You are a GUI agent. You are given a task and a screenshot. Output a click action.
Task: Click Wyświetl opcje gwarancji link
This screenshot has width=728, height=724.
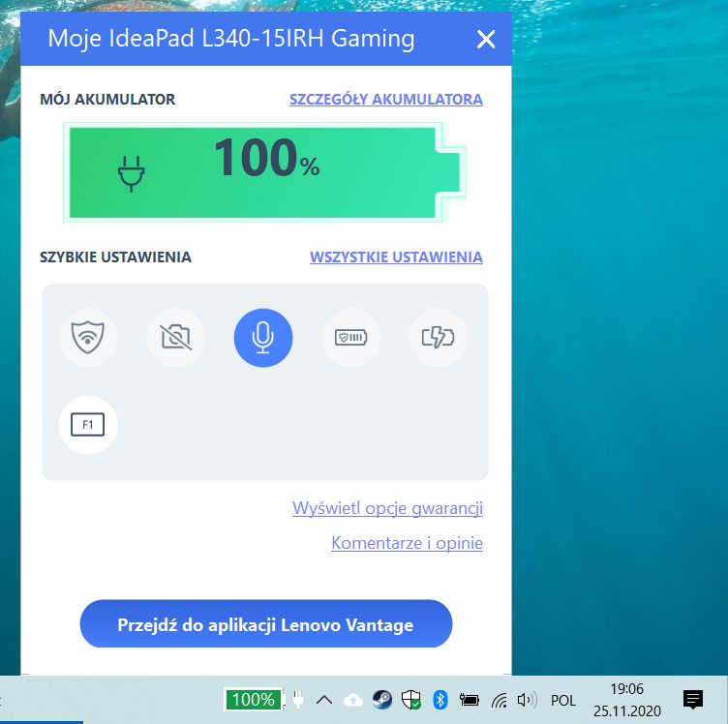click(387, 508)
